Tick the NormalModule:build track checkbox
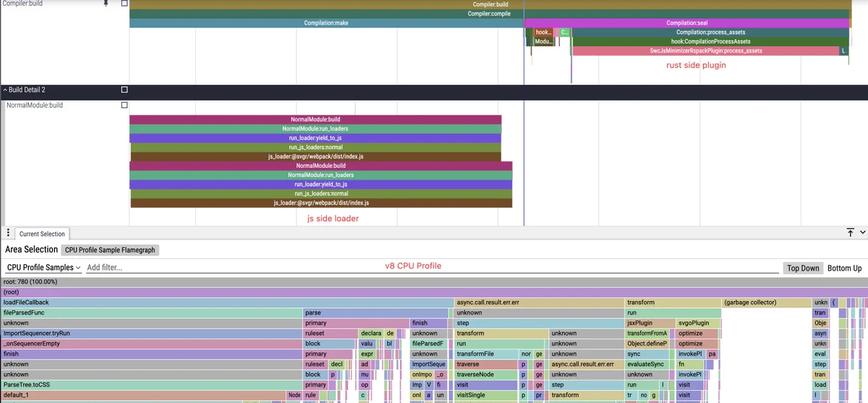 (124, 105)
